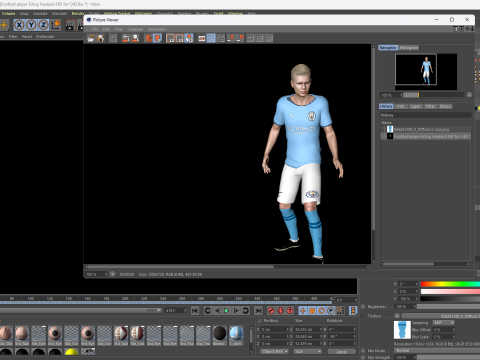Step to next frame button
The image size is (480, 360).
click(x=236, y=311)
